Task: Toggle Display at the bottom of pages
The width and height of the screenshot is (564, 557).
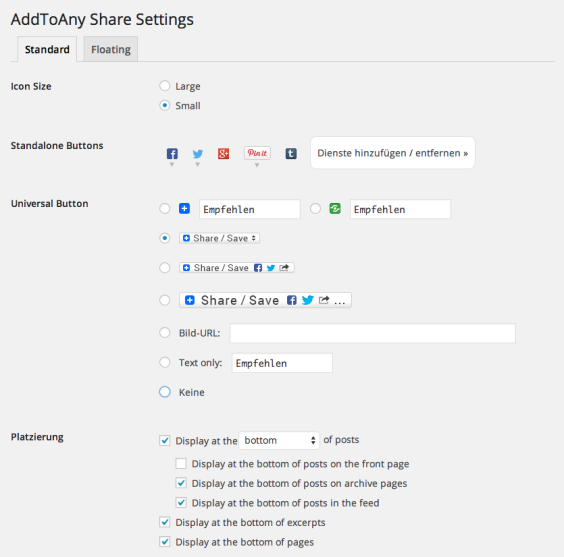Action: (165, 542)
